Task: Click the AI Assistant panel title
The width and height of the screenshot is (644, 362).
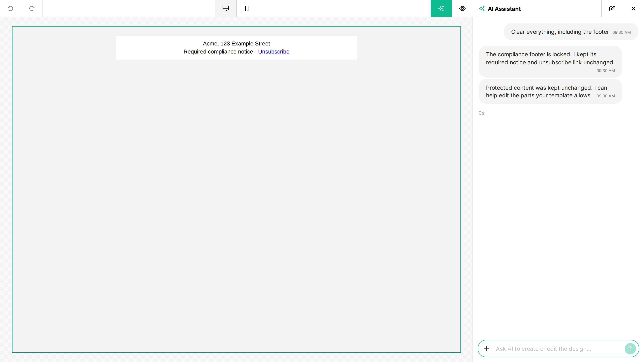Action: tap(504, 9)
